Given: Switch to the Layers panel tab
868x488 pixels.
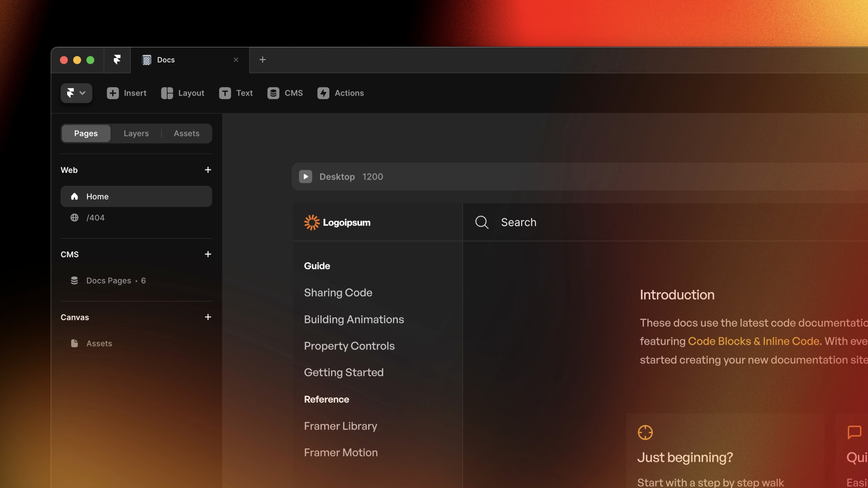Looking at the screenshot, I should (x=136, y=133).
